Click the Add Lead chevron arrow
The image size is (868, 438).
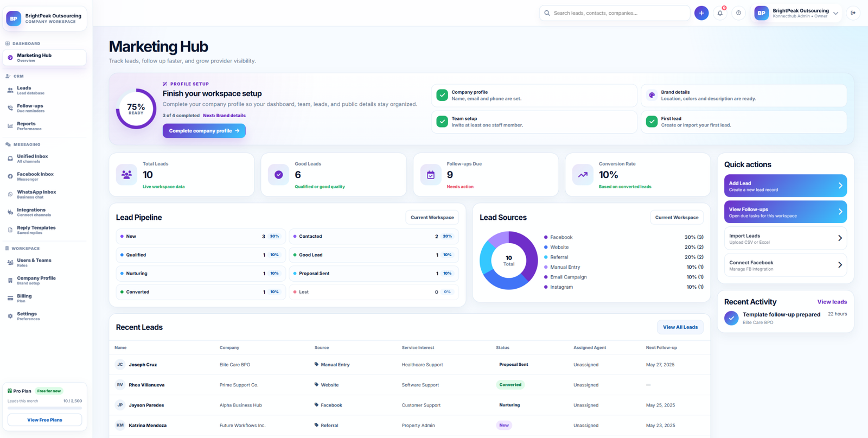(840, 186)
